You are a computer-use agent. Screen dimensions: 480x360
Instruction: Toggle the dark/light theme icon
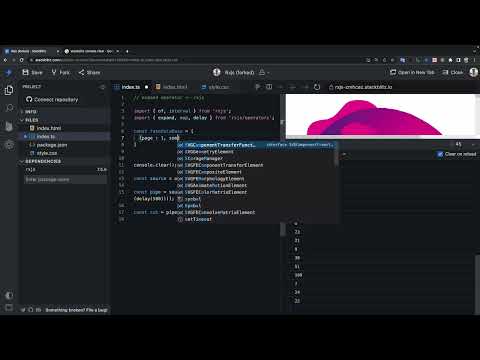(x=9, y=295)
